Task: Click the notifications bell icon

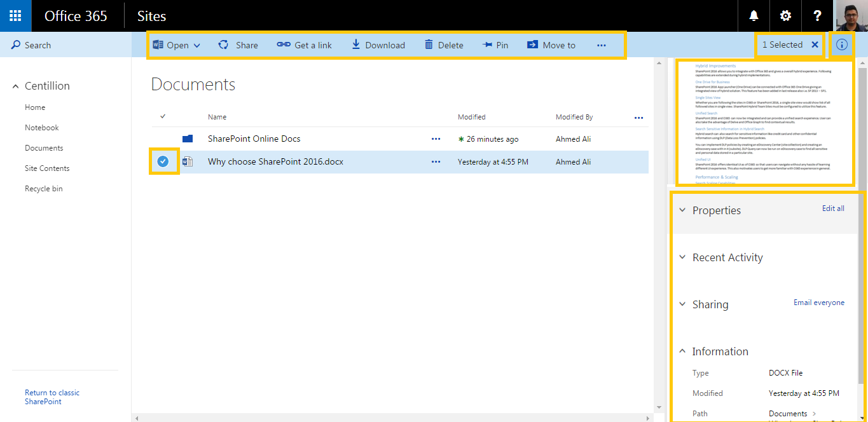Action: (754, 16)
